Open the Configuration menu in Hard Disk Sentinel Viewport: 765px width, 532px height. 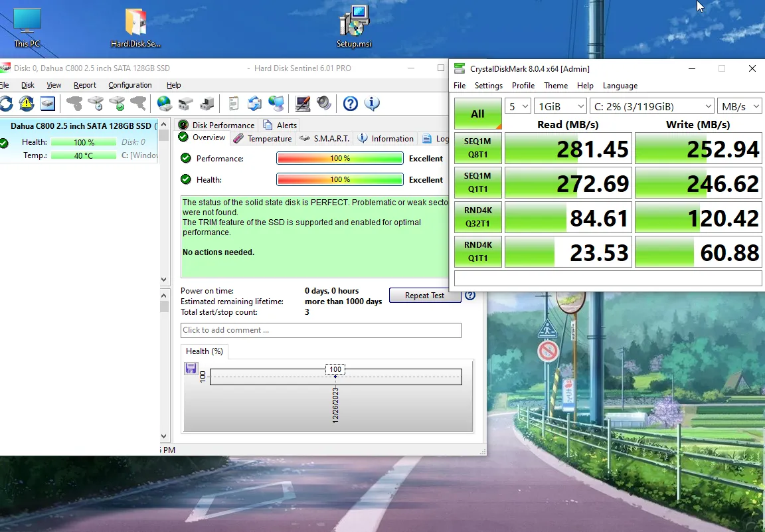point(130,85)
